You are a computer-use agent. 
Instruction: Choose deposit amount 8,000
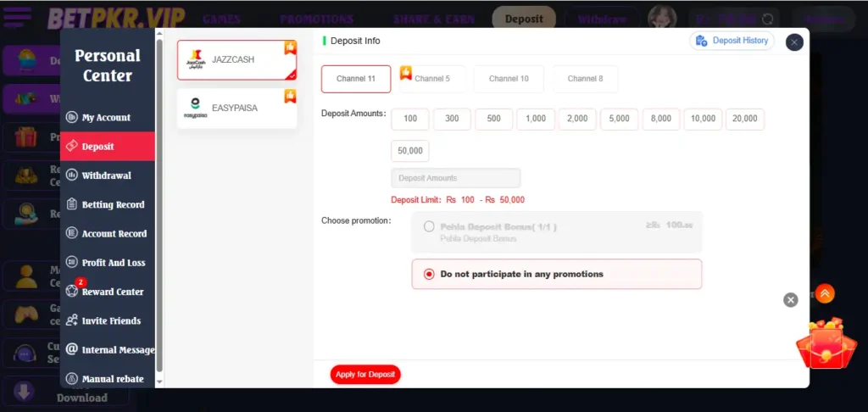click(661, 119)
